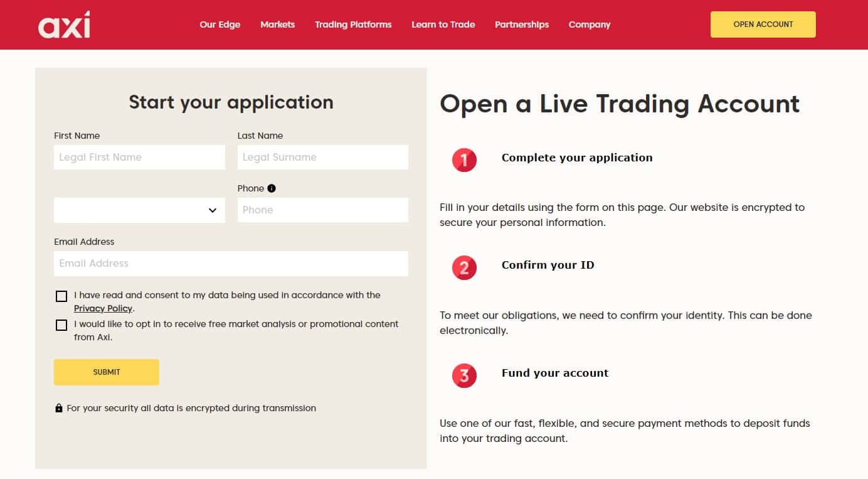The width and height of the screenshot is (868, 479).
Task: Click the yellow Open Account button
Action: click(763, 24)
